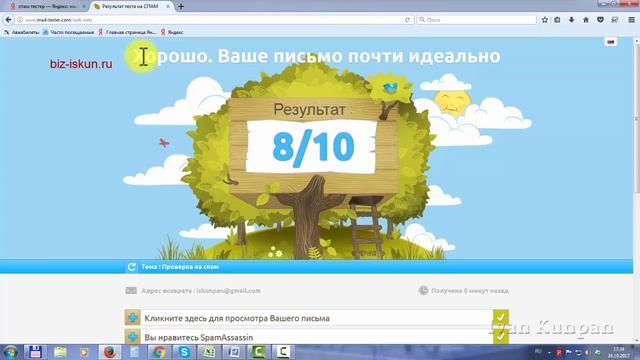
Task: Open Excel from the taskbar
Action: click(209, 352)
